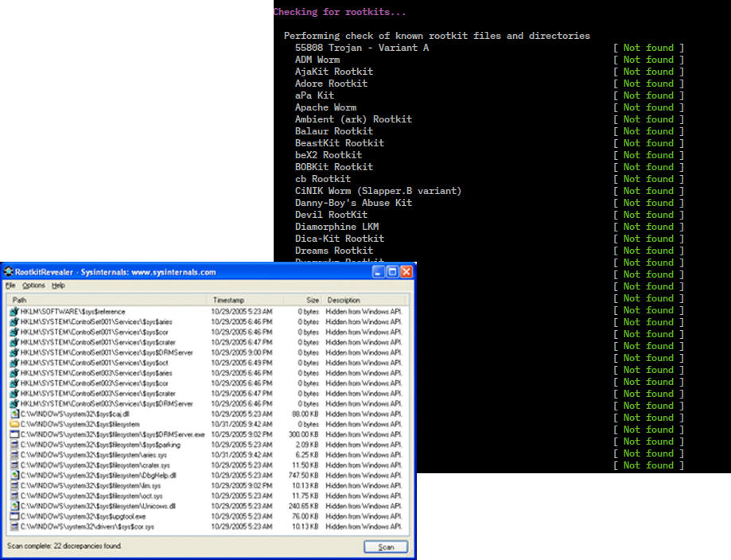Click the 240.65 KB size cell
731x560 pixels.
[304, 507]
